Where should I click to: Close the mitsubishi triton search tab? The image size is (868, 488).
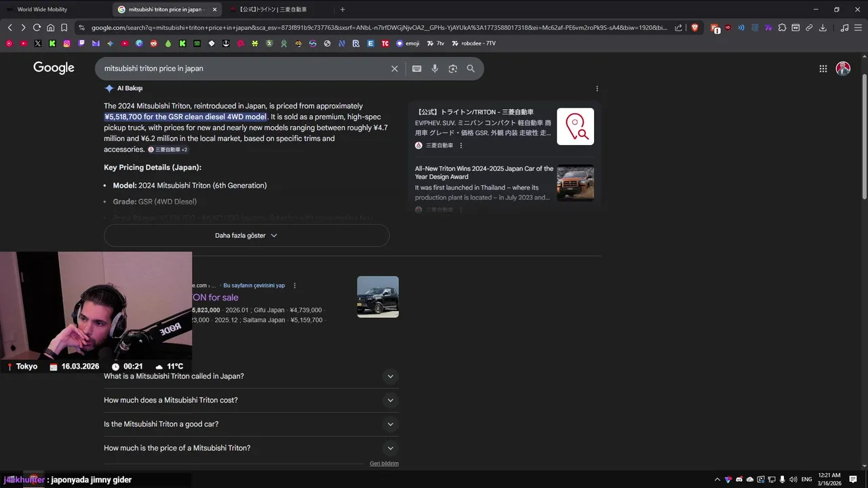click(x=215, y=9)
